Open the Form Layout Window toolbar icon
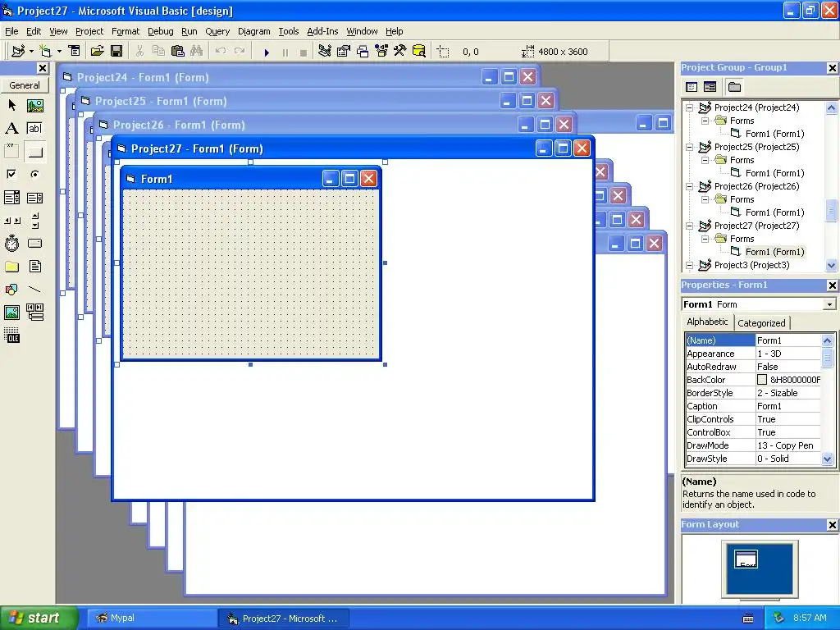840x630 pixels. pyautogui.click(x=363, y=52)
